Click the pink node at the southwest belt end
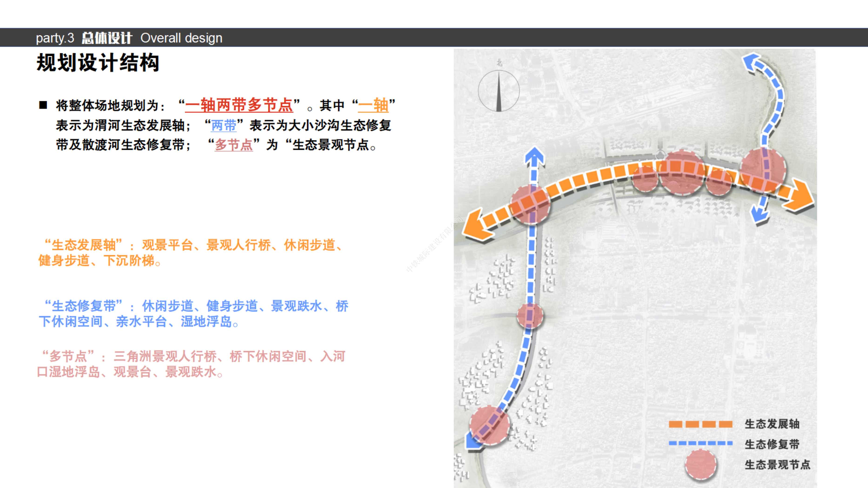 coord(489,426)
